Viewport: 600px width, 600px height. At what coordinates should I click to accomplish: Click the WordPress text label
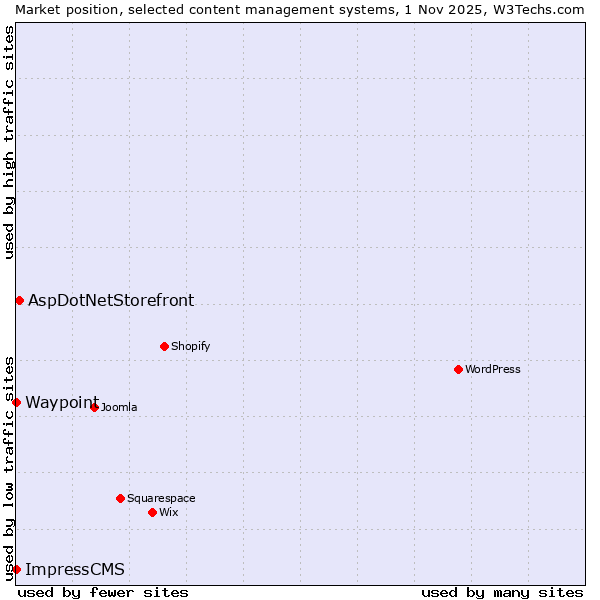493,369
